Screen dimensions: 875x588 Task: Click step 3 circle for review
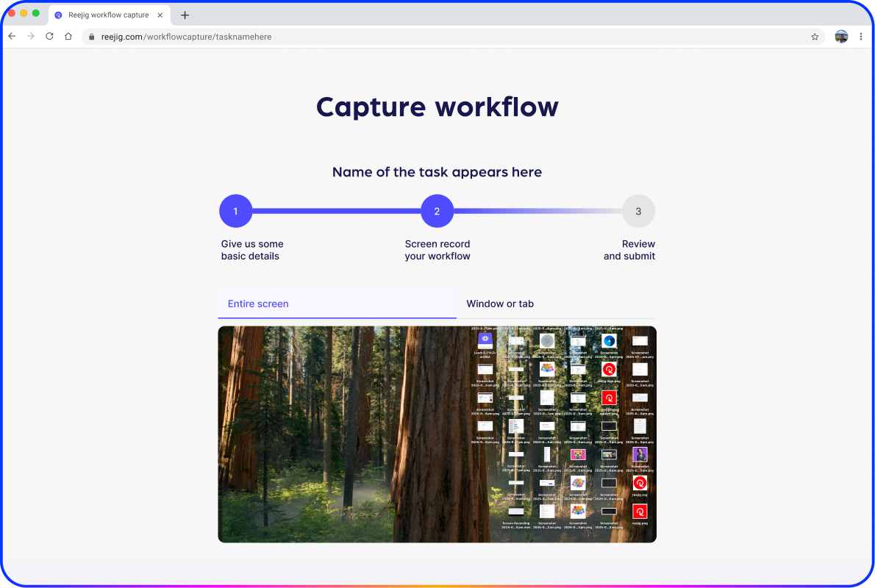pyautogui.click(x=638, y=211)
